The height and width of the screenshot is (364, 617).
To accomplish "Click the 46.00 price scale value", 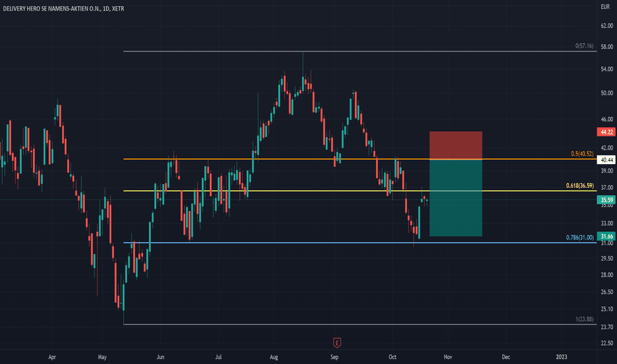I will pos(607,119).
